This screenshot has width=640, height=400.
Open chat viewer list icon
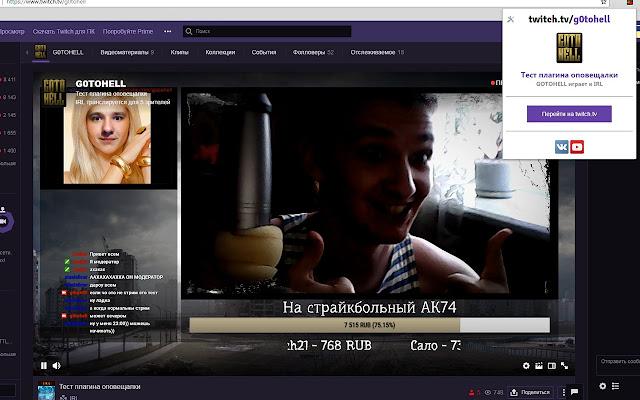616,386
